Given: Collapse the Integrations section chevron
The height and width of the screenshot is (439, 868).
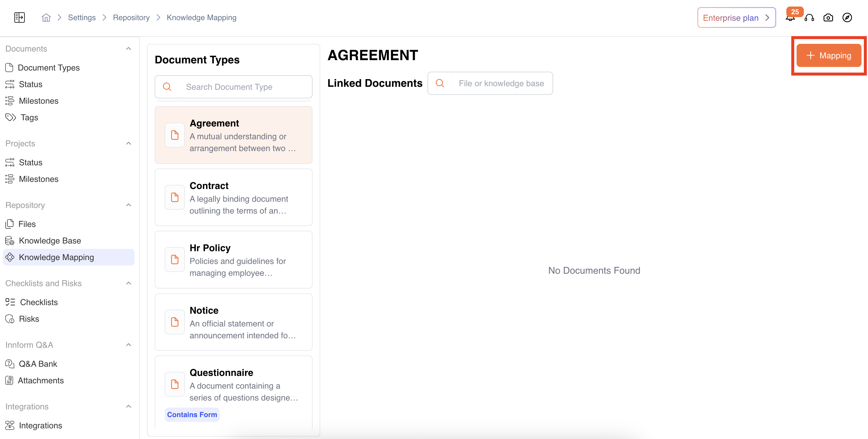Looking at the screenshot, I should click(x=128, y=407).
